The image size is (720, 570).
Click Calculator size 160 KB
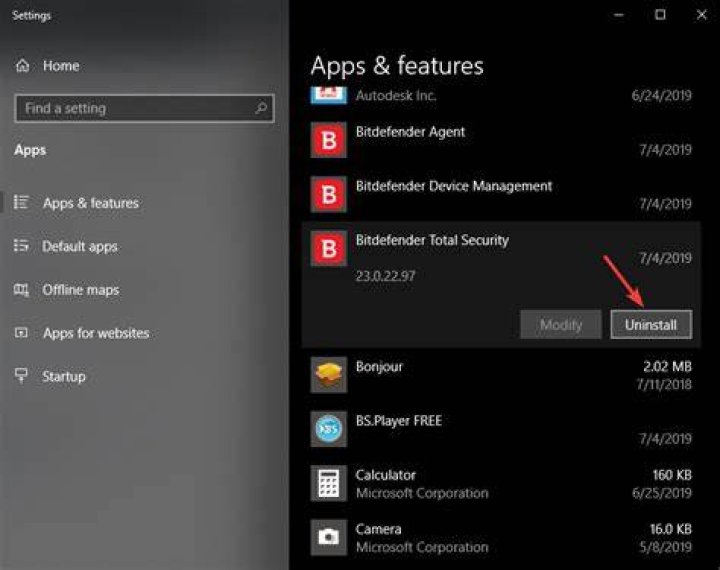coord(672,475)
